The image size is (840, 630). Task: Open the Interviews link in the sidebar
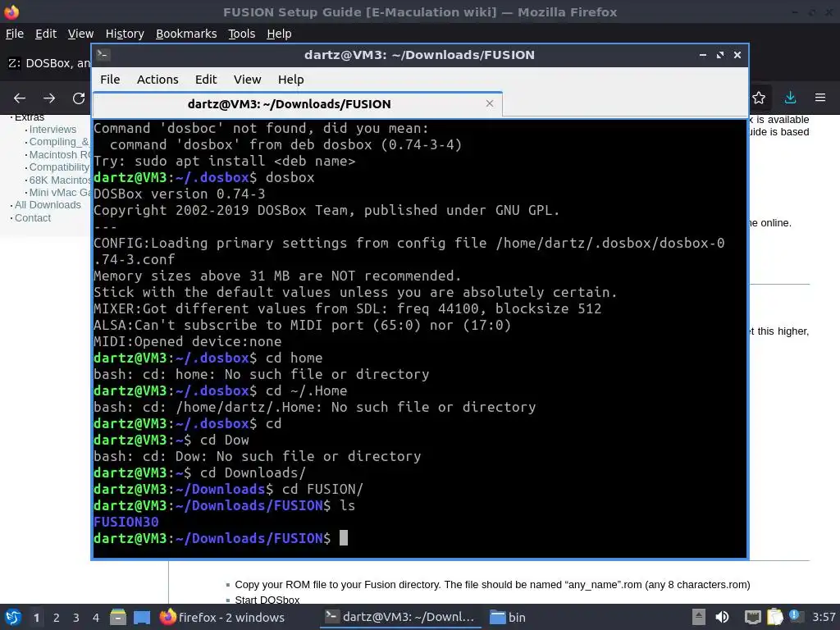click(x=52, y=129)
